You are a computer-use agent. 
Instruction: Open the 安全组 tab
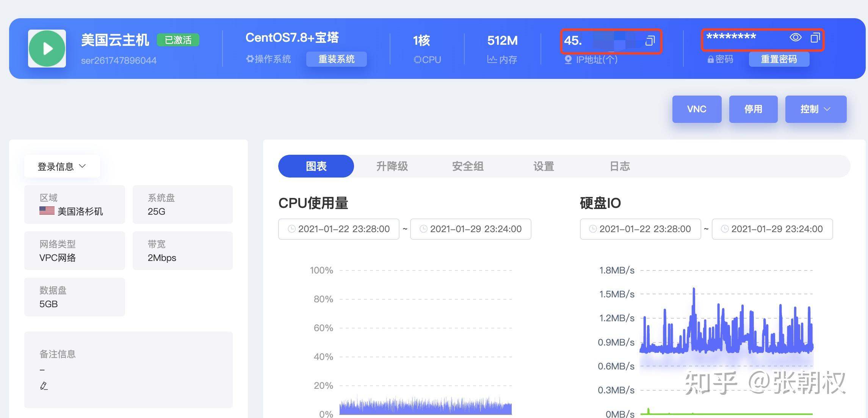point(468,166)
